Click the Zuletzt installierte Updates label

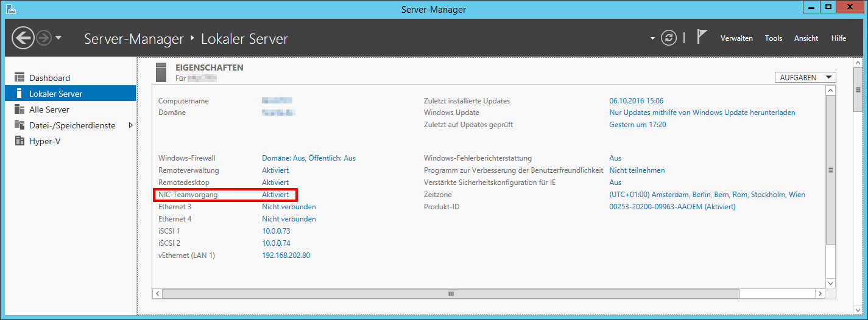click(467, 101)
